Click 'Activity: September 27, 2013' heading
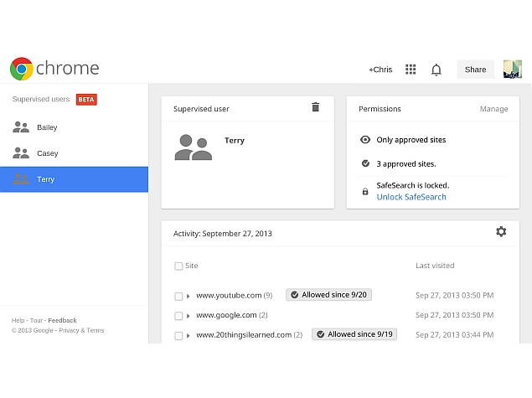The width and height of the screenshot is (532, 398). [x=223, y=234]
